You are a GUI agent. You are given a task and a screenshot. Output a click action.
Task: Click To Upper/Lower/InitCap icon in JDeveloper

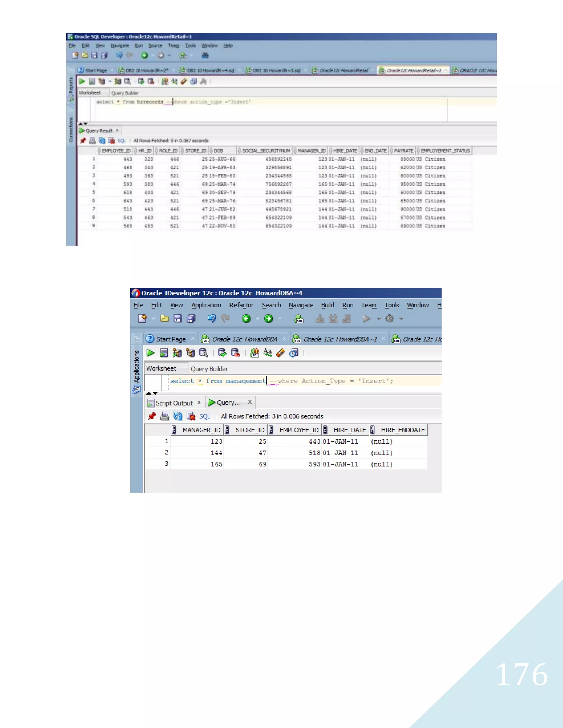[267, 353]
